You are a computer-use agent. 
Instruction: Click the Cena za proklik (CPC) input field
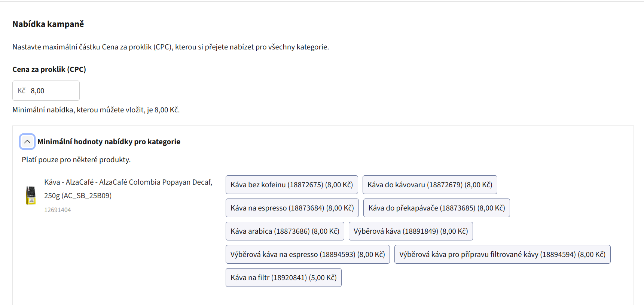tap(46, 91)
